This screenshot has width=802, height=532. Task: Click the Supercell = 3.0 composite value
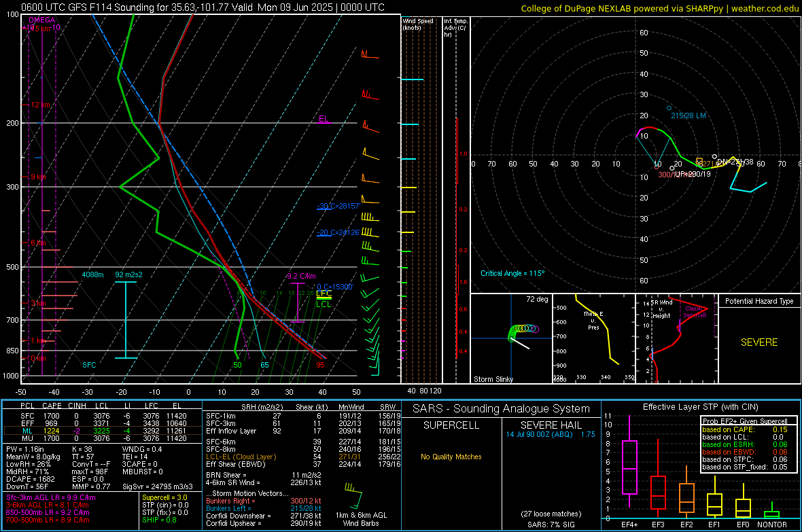tap(164, 497)
